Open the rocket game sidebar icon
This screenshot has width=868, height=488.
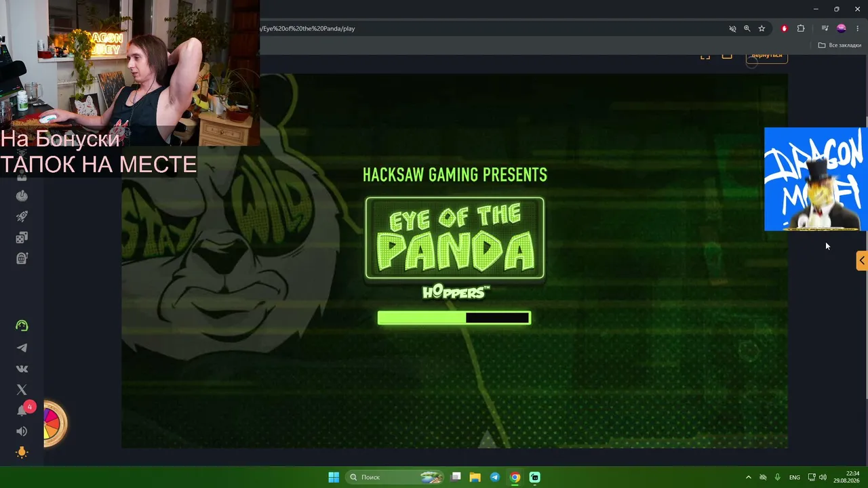pos(22,217)
